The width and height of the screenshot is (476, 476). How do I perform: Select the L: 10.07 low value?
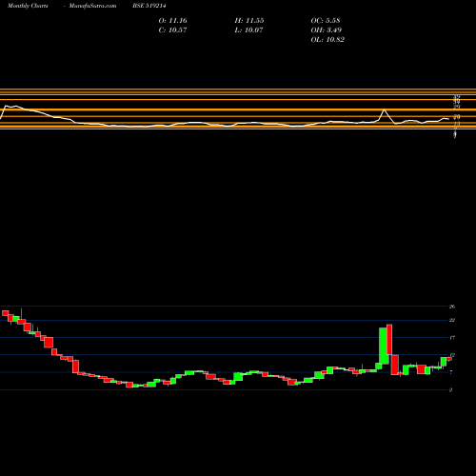point(248,30)
